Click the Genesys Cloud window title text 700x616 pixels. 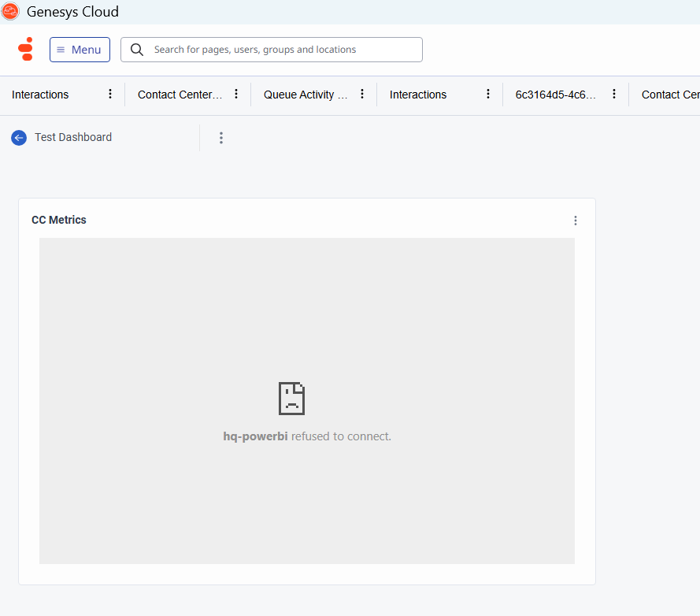(72, 12)
